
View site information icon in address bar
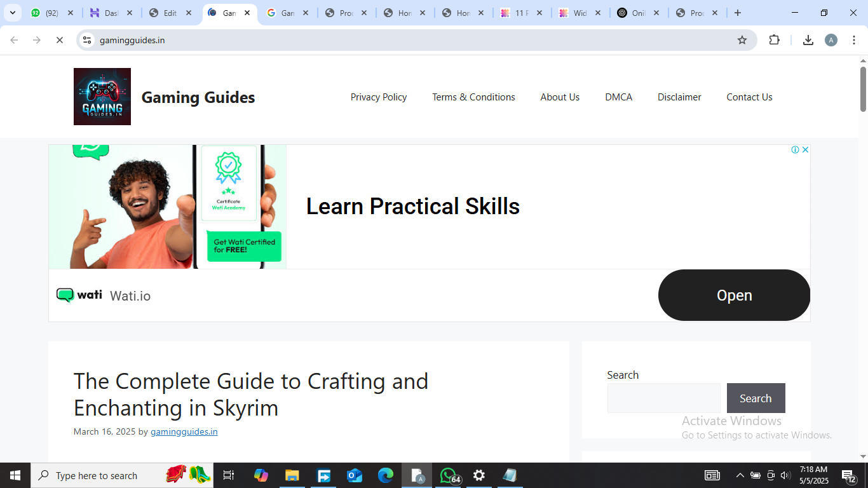(x=87, y=40)
